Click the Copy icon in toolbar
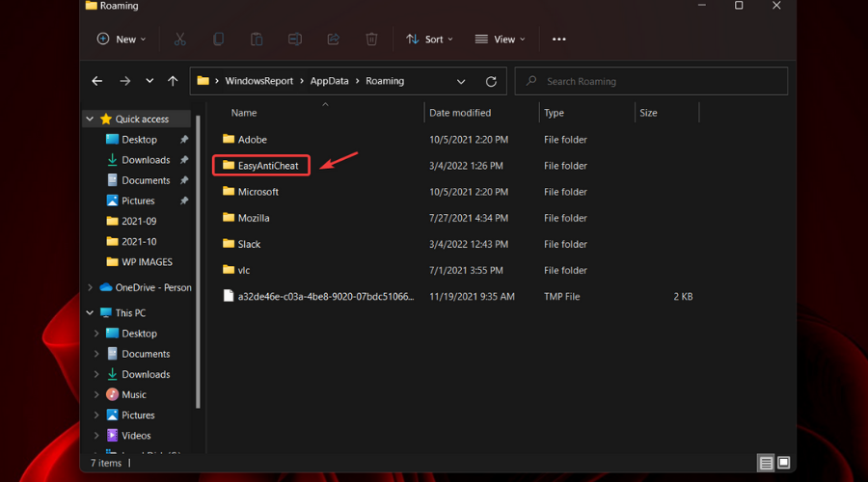The height and width of the screenshot is (482, 868). 218,40
